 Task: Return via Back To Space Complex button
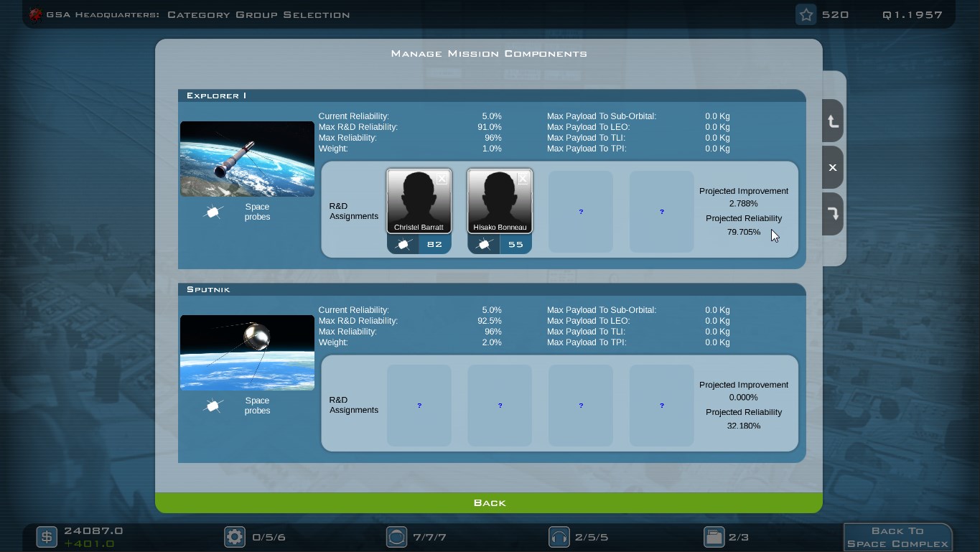(897, 537)
